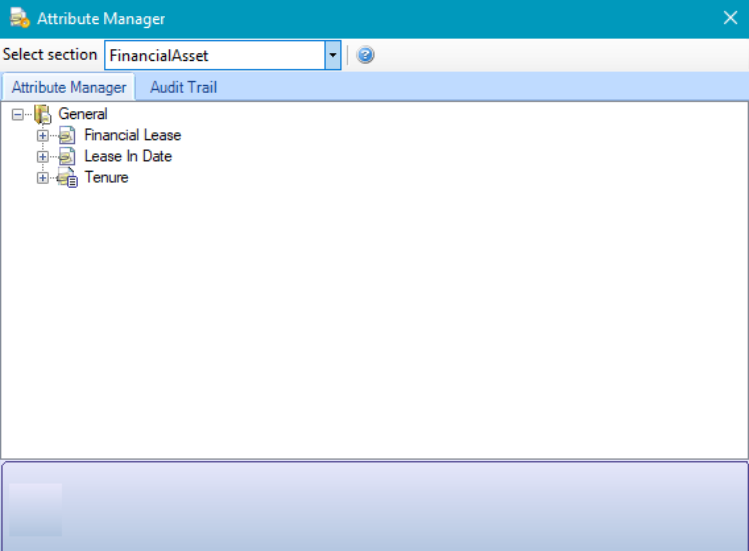This screenshot has height=551, width=749.
Task: Click the General folder icon
Action: [43, 114]
